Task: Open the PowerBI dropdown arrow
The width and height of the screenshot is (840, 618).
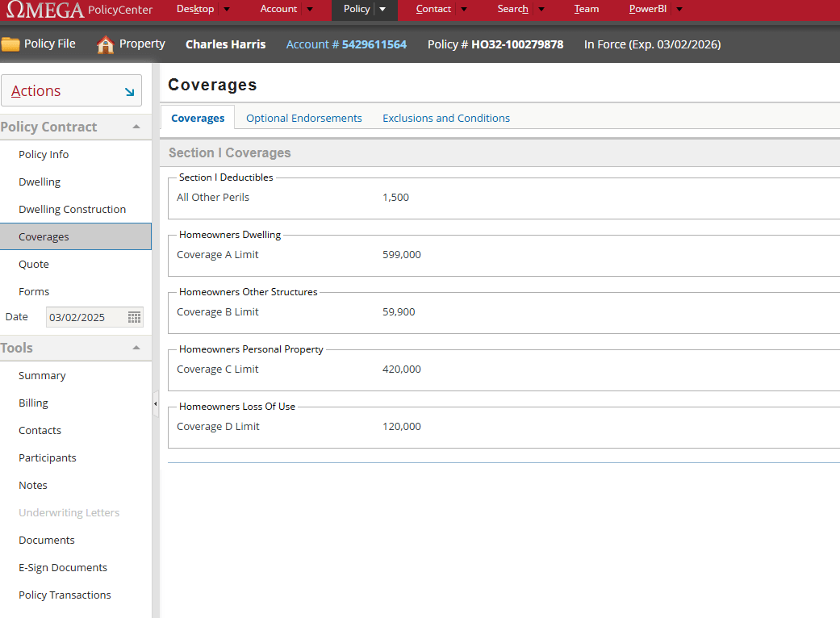Action: pos(679,9)
